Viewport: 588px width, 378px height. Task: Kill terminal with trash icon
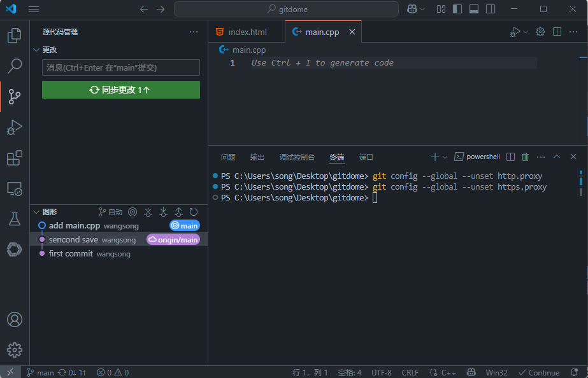tap(525, 157)
